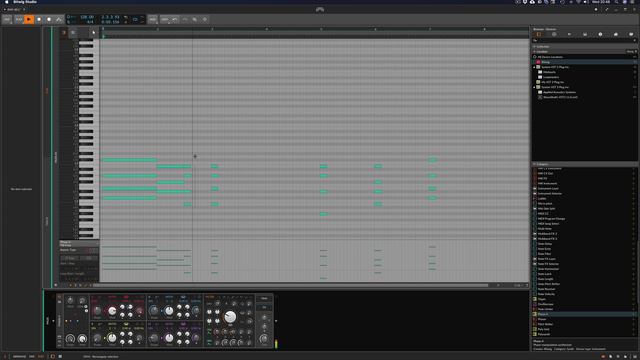Click the large center knob of Phase-4
640x360 pixels.
[x=230, y=317]
